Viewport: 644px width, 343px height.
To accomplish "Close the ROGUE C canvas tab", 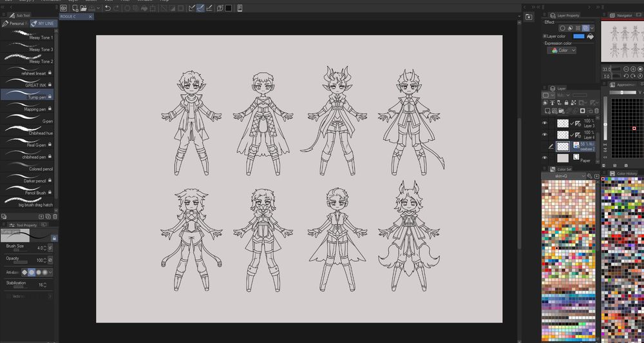I will (x=90, y=17).
